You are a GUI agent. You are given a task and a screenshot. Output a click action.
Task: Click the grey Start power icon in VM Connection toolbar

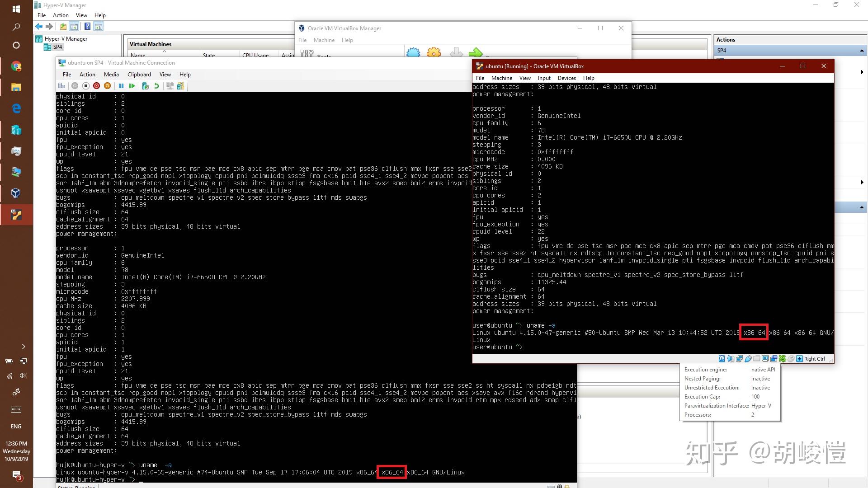(75, 86)
